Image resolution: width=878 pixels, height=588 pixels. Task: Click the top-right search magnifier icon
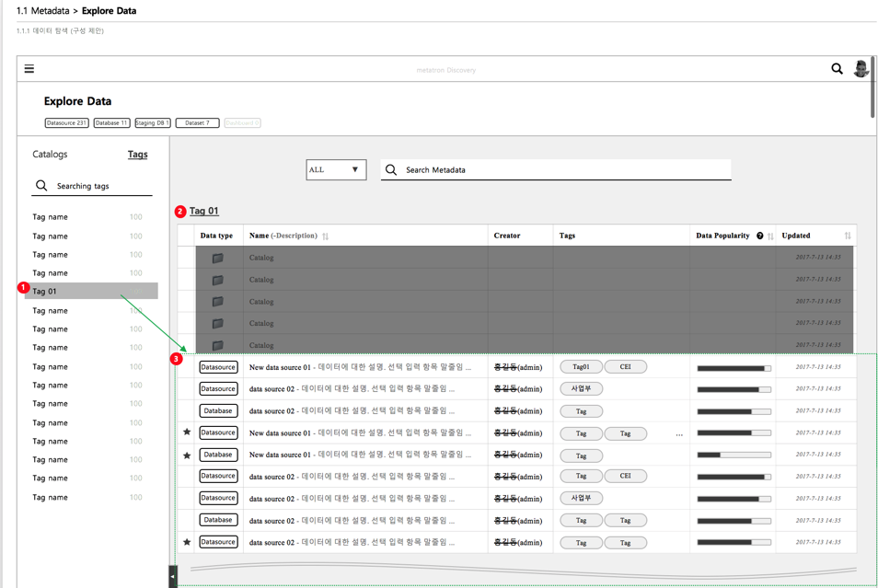[x=837, y=68]
